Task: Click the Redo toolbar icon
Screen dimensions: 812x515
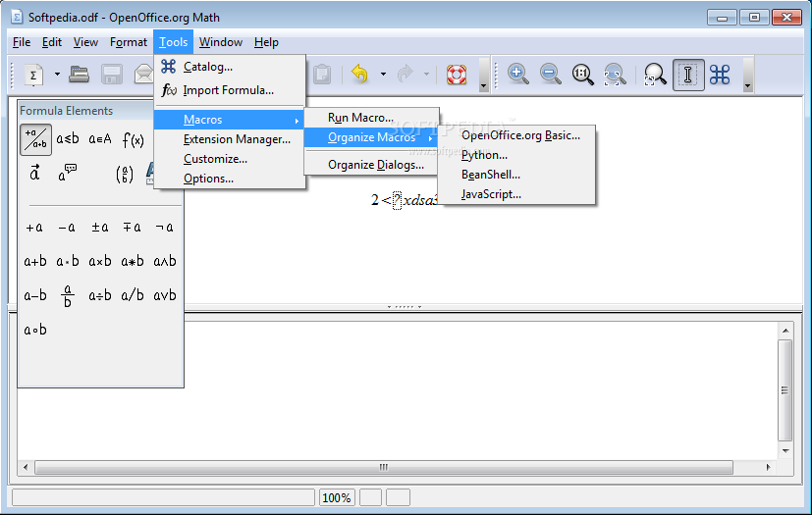Action: coord(405,75)
